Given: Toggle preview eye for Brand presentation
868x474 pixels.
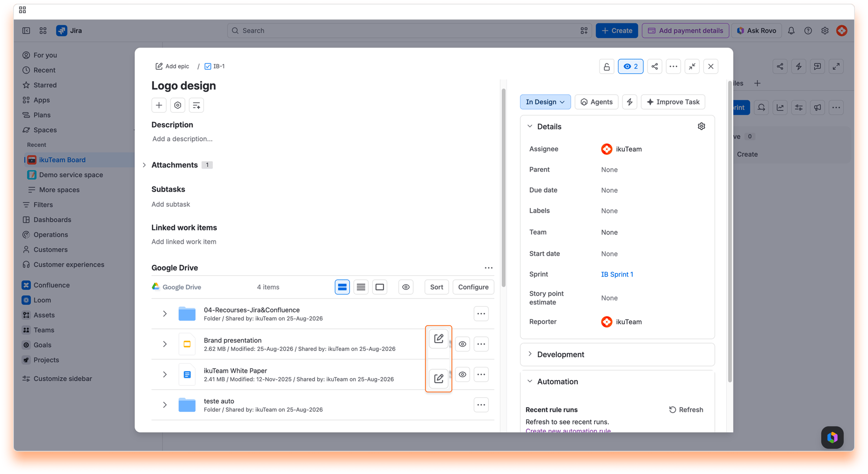Looking at the screenshot, I should 463,344.
